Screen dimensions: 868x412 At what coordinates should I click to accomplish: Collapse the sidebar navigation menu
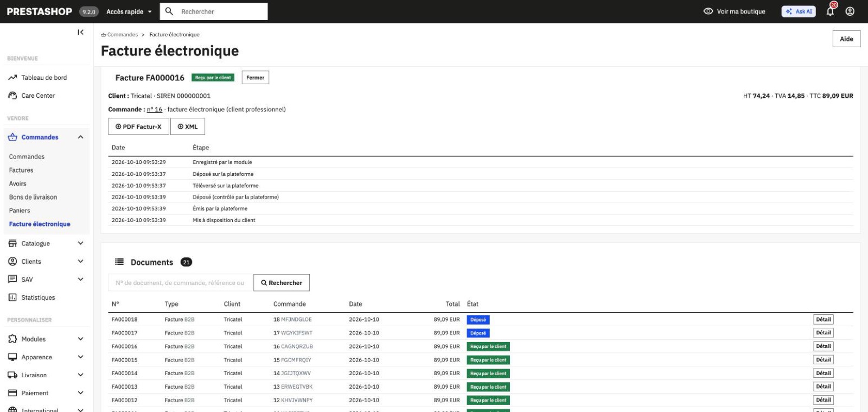coord(80,33)
